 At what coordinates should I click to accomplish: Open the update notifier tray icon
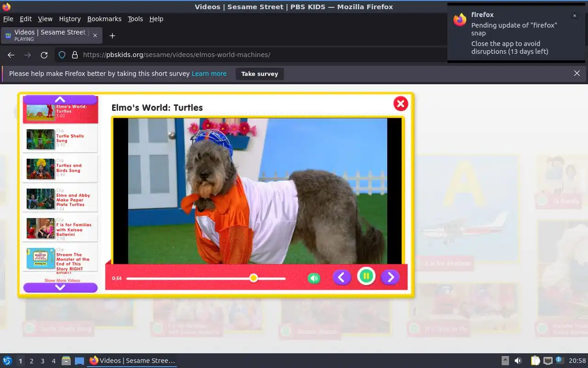pyautogui.click(x=560, y=360)
